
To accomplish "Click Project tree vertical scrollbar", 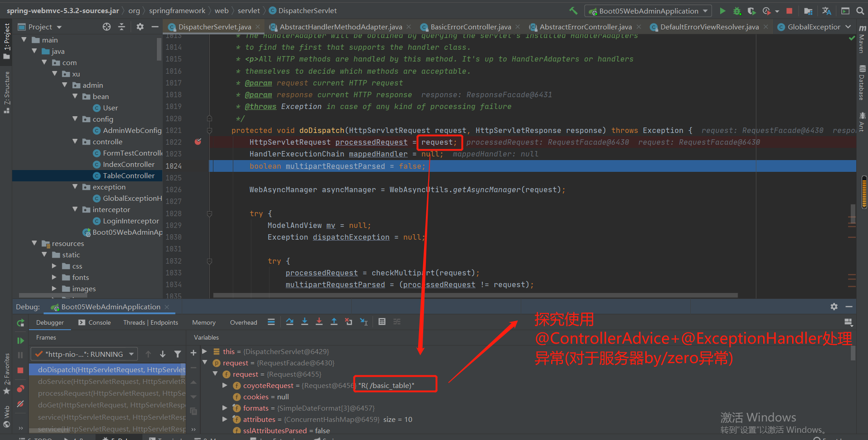I will pyautogui.click(x=159, y=49).
